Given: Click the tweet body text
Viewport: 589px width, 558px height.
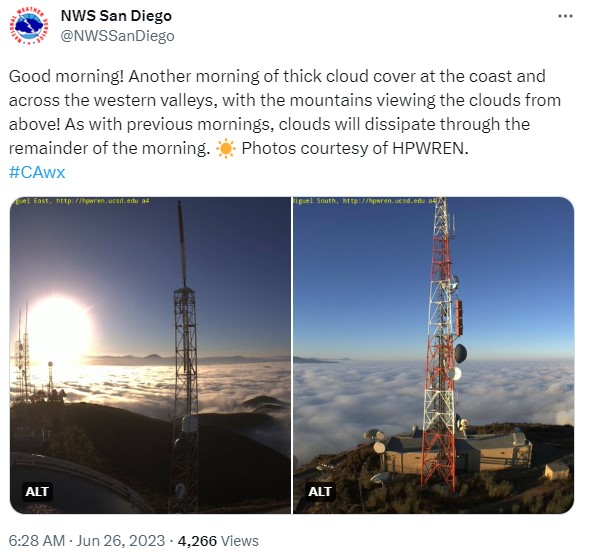Looking at the screenshot, I should coord(285,112).
